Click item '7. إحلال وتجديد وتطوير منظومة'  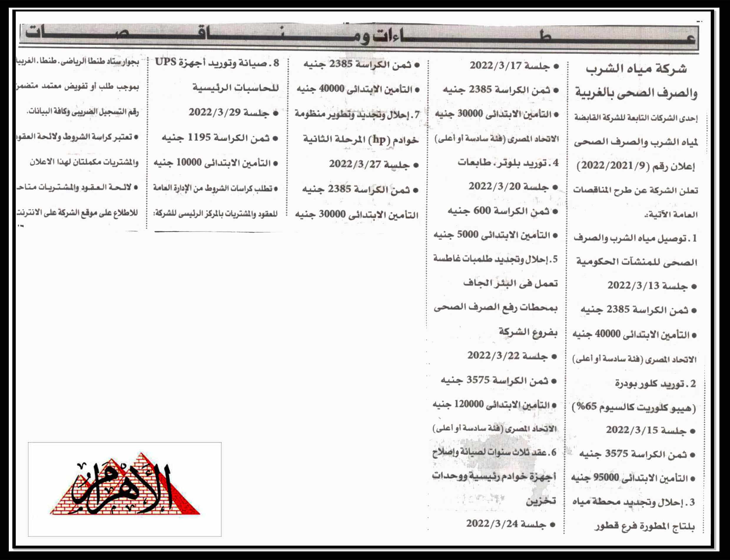point(357,115)
